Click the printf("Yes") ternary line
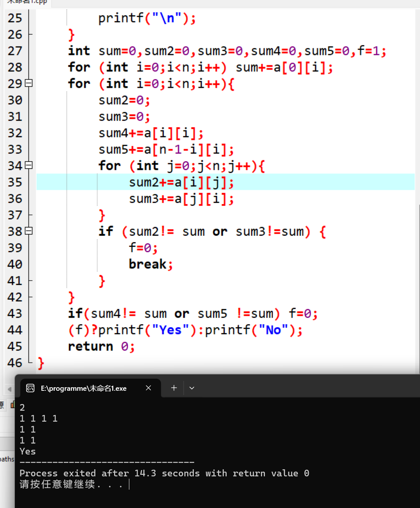The width and height of the screenshot is (420, 508). coord(185,330)
